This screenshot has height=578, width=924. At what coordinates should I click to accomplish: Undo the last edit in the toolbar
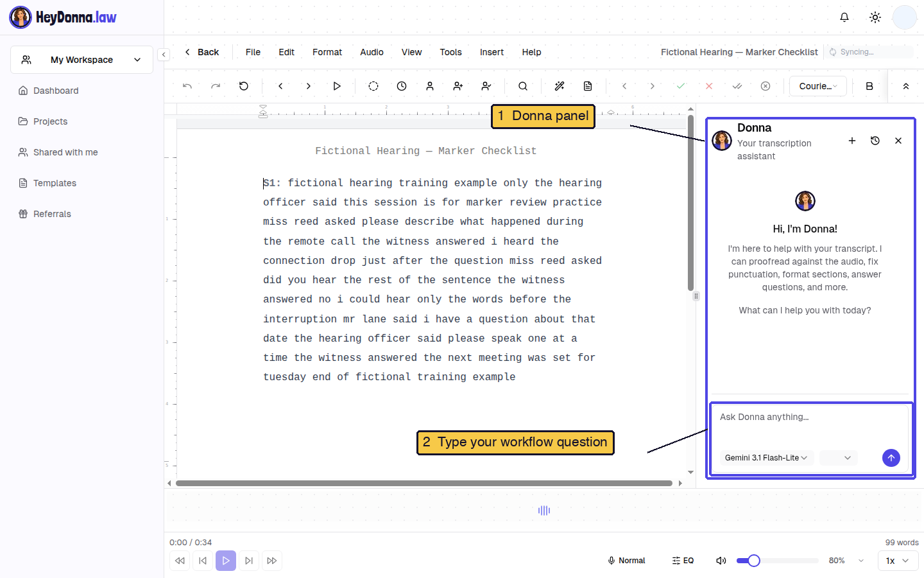point(187,86)
